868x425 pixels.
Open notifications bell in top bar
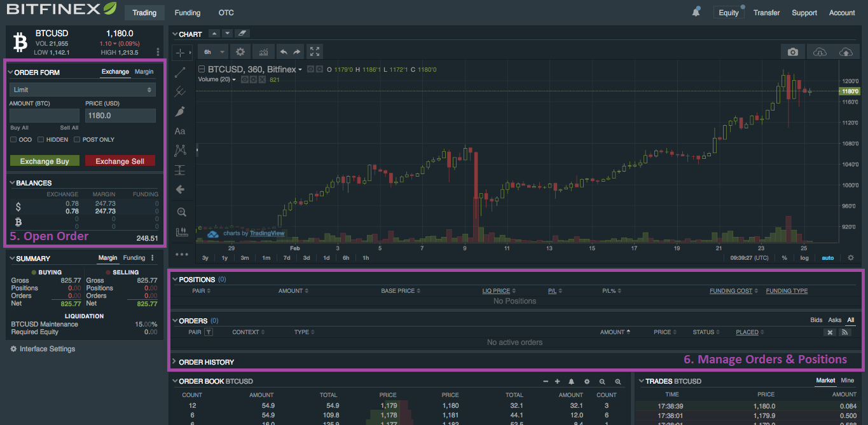pos(697,12)
